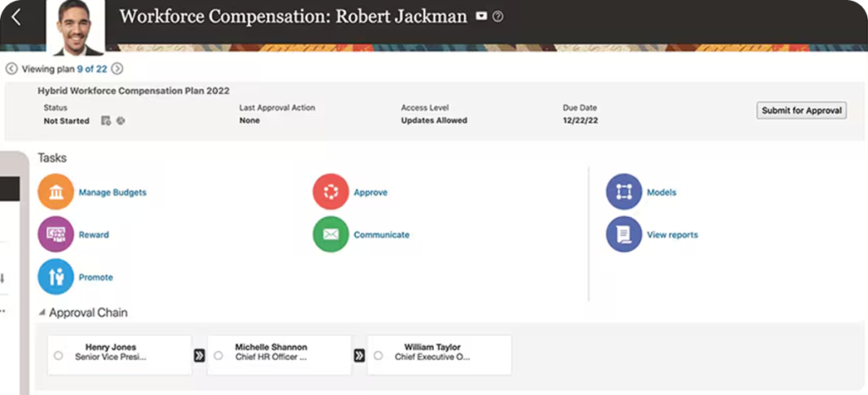Screen dimensions: 868x395
Task: Open the blue Promote icon
Action: (x=55, y=276)
